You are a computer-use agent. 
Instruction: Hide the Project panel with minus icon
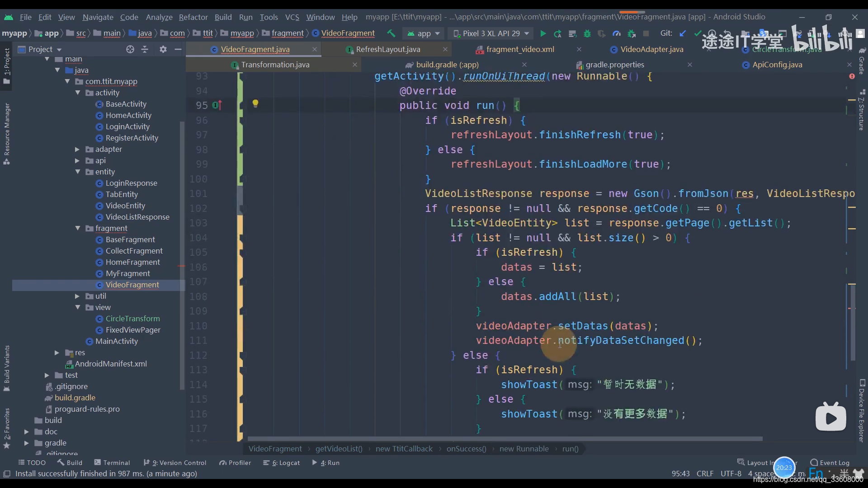(178, 49)
